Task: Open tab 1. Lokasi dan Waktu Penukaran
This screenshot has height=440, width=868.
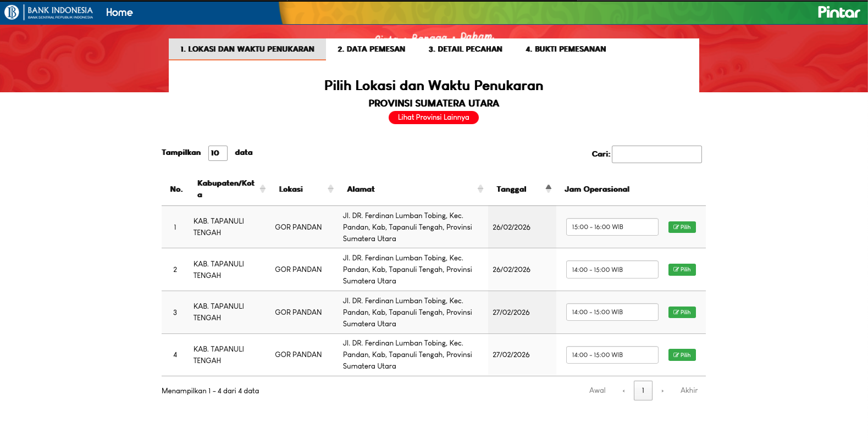Action: pyautogui.click(x=247, y=49)
